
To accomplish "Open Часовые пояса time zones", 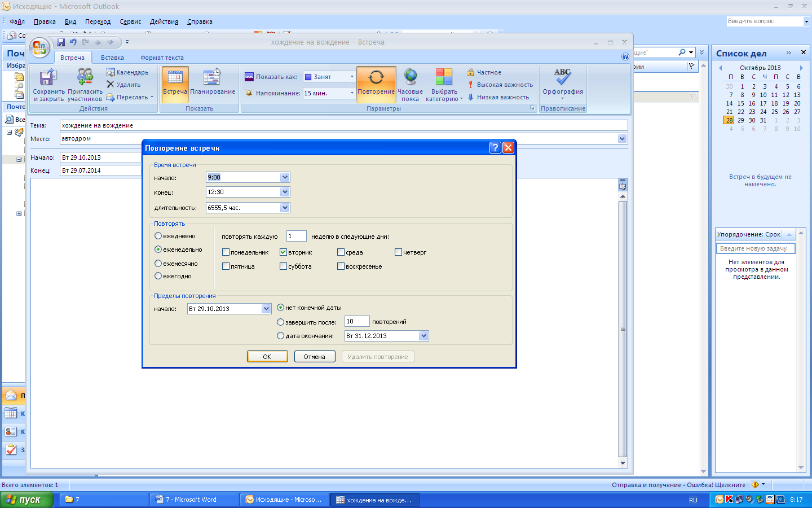I will point(411,85).
